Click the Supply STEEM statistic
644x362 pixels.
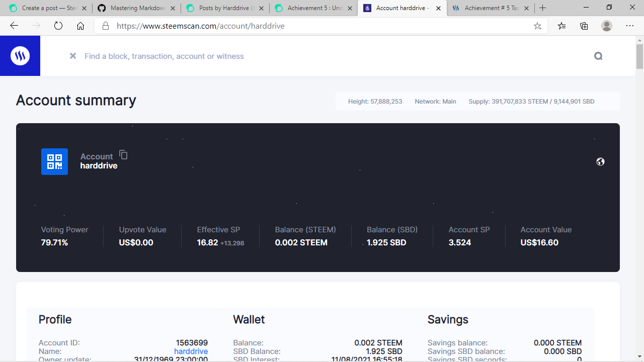pyautogui.click(x=531, y=101)
